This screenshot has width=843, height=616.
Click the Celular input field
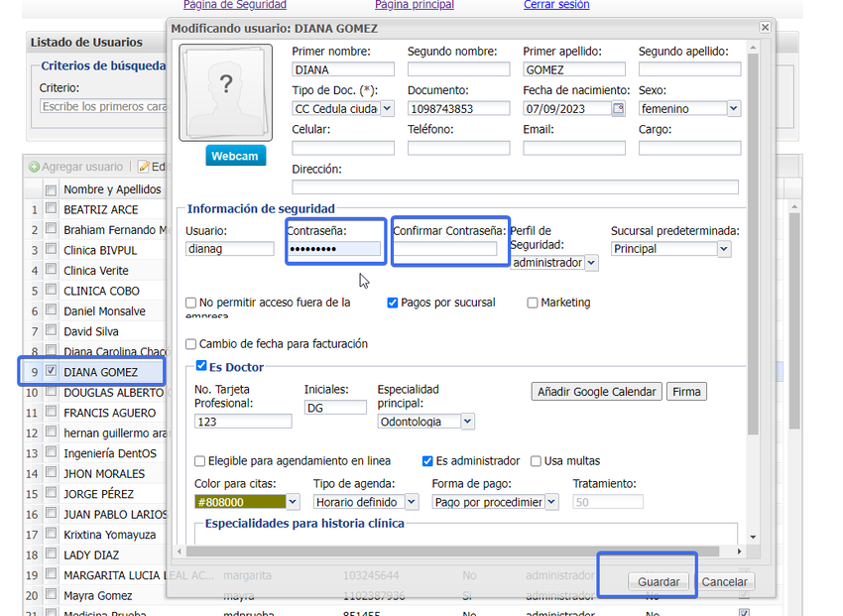pyautogui.click(x=343, y=148)
